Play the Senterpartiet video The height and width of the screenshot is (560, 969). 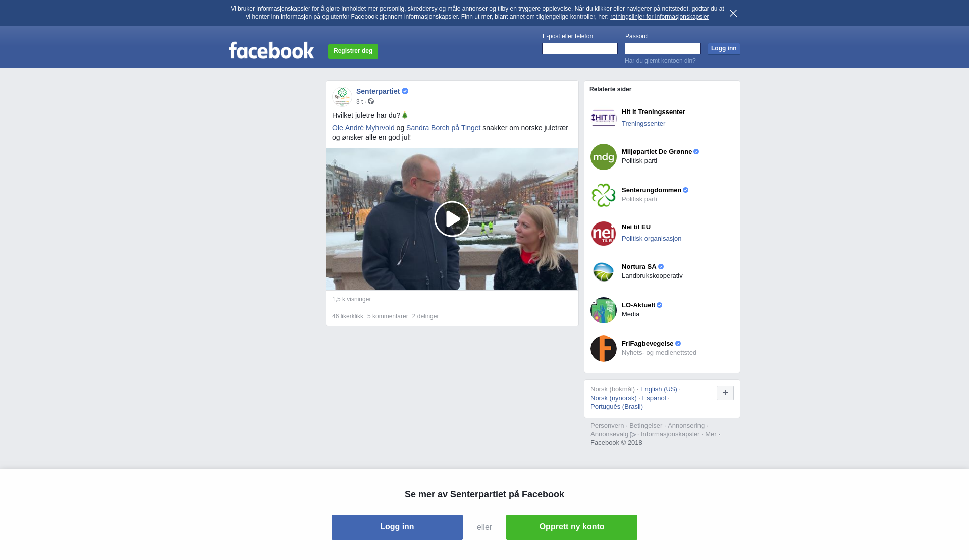pyautogui.click(x=452, y=219)
